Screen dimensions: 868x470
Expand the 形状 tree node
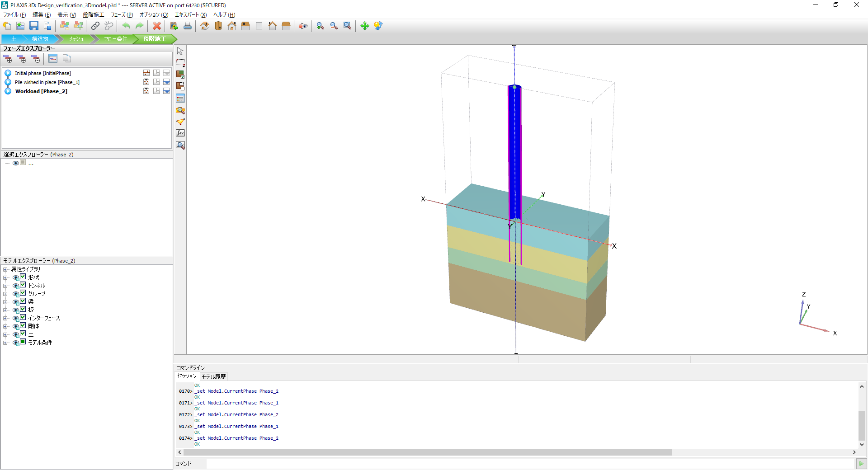click(x=5, y=277)
